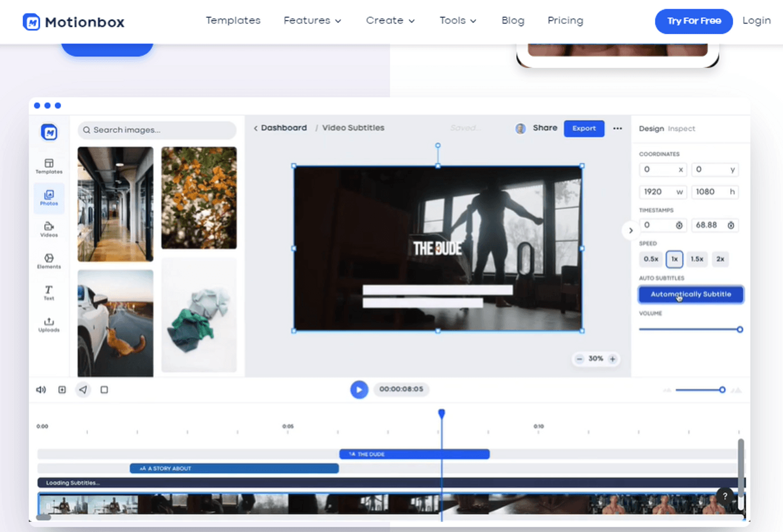Set playback speed to 0.5x
The height and width of the screenshot is (532, 783).
(x=650, y=259)
